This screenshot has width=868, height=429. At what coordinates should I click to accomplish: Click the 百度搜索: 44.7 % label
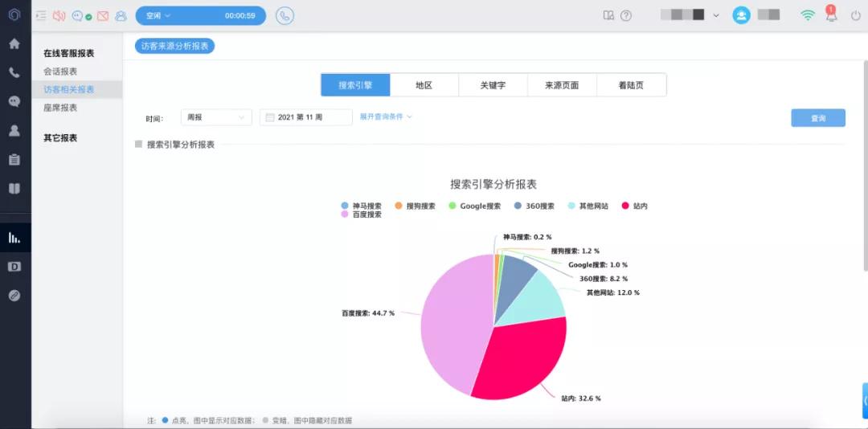368,313
